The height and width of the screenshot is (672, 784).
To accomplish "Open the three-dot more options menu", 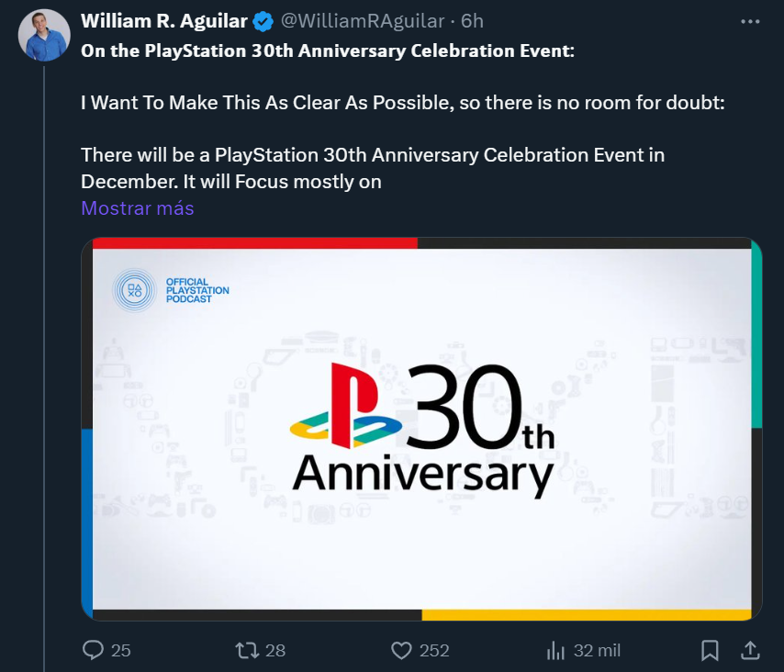I will click(750, 21).
